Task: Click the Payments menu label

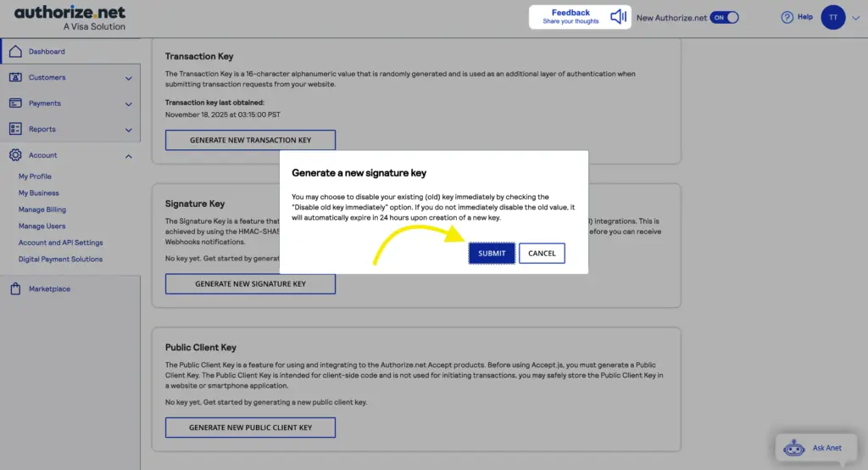Action: [x=45, y=104]
